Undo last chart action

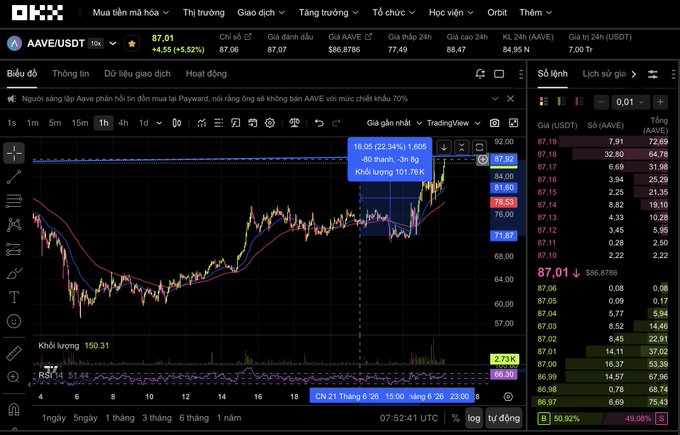tap(319, 123)
